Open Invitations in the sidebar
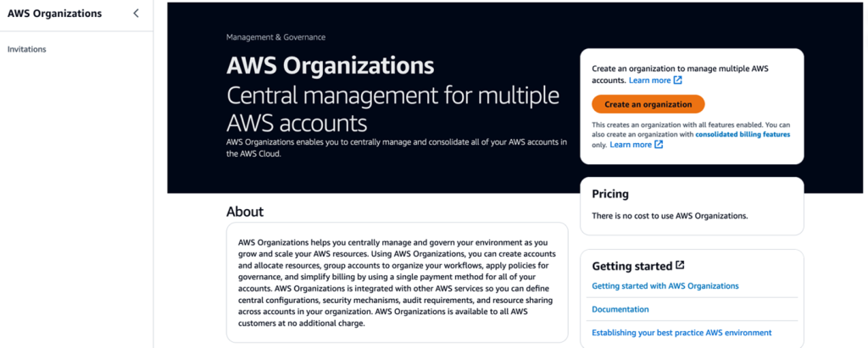The width and height of the screenshot is (868, 348). 26,49
